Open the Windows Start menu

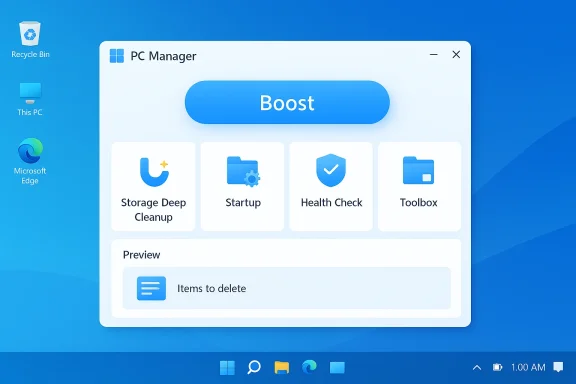(227, 367)
